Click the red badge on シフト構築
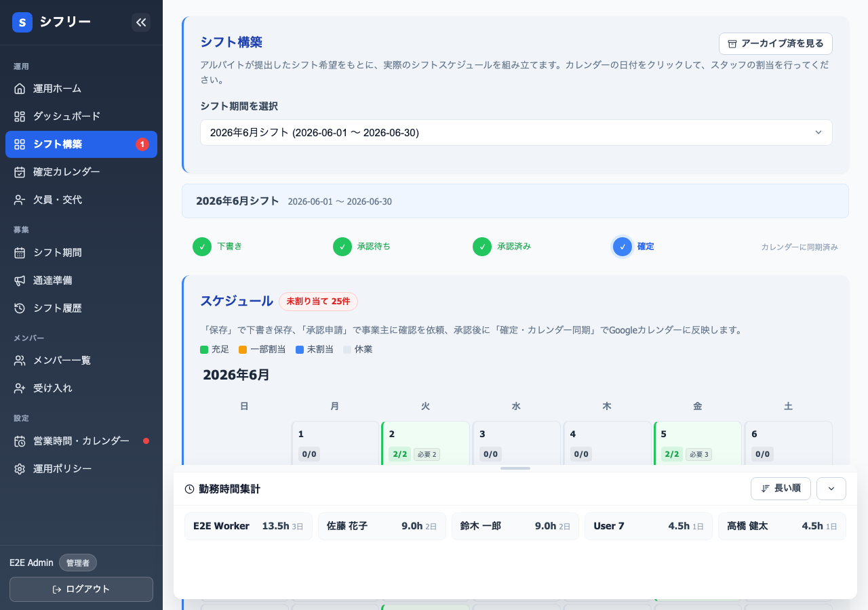 (x=142, y=144)
